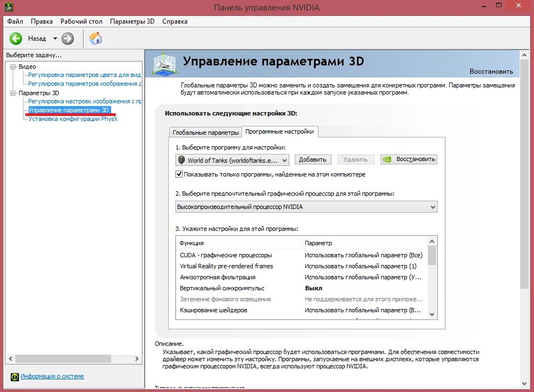Open the World of Tanks program dropdown
This screenshot has height=392, width=534.
pyautogui.click(x=232, y=160)
